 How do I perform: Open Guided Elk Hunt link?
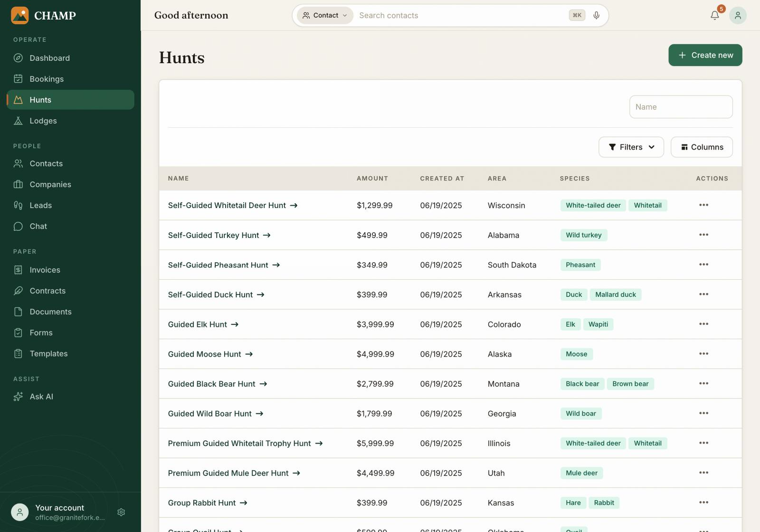coord(203,324)
